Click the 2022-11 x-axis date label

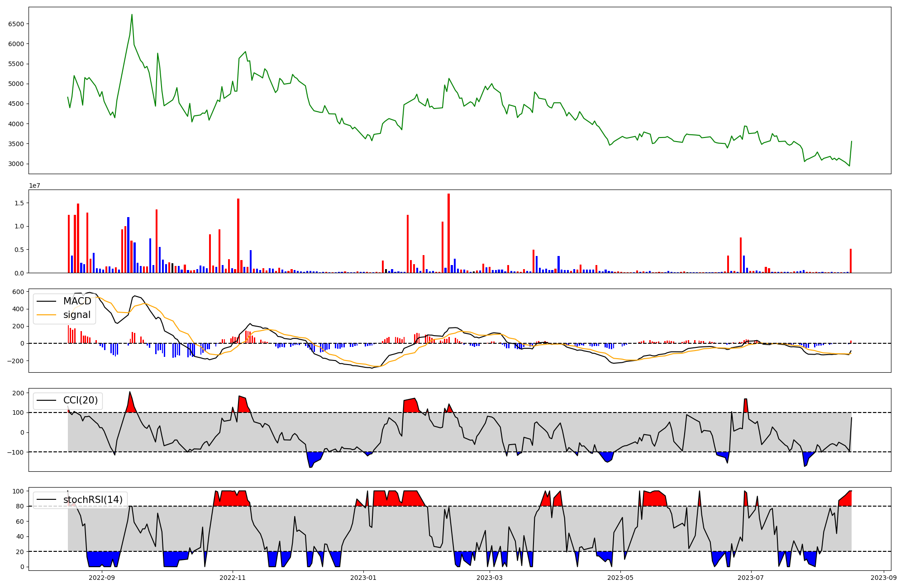[233, 578]
